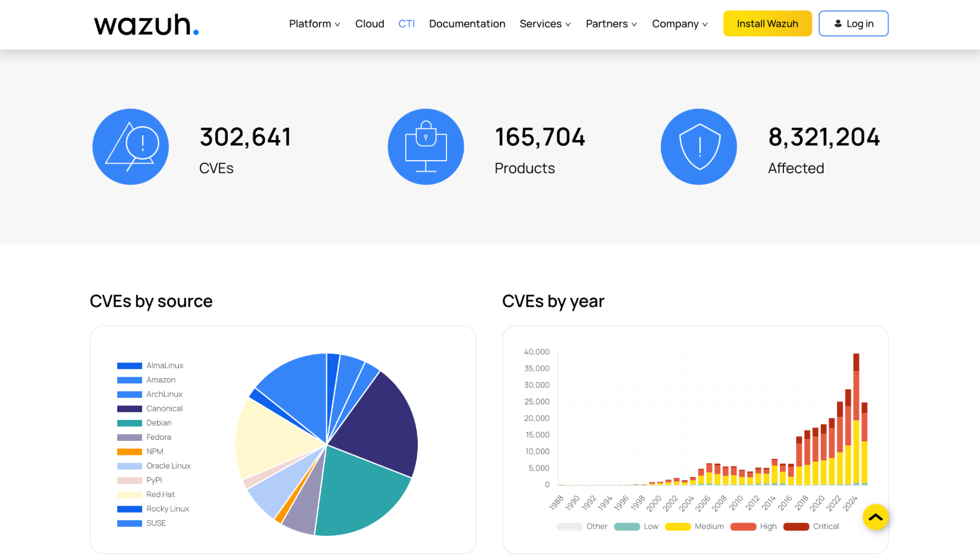
Task: Open the Platform dropdown menu
Action: (314, 24)
